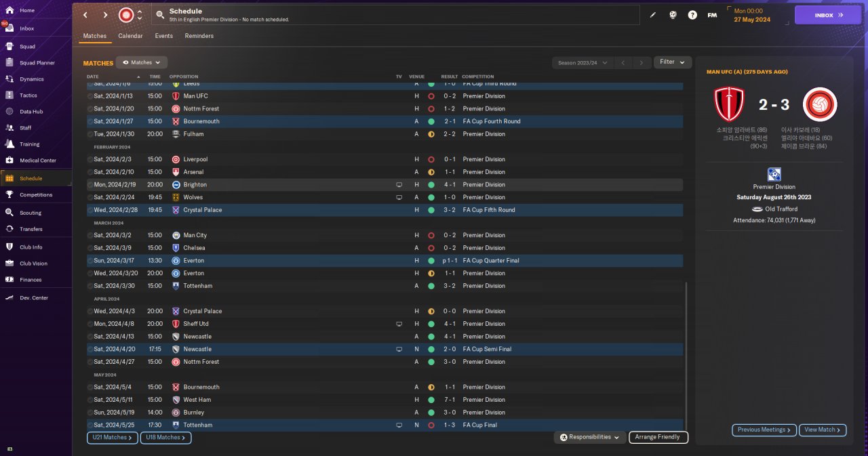This screenshot has height=456, width=868.
Task: Click the View Match button
Action: [x=823, y=430]
